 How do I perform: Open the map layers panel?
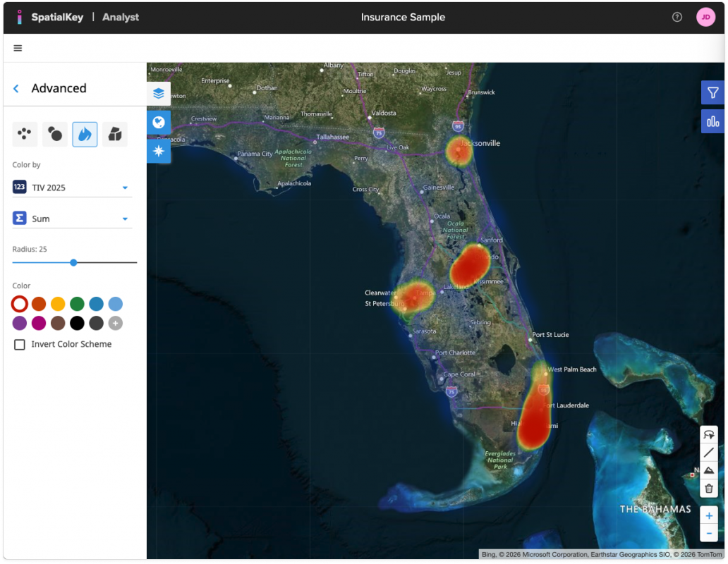click(x=159, y=93)
